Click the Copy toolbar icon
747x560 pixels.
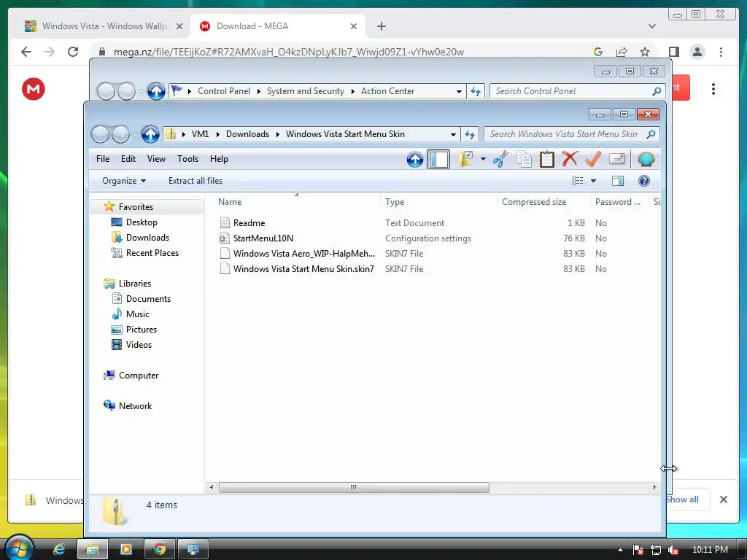pos(524,159)
